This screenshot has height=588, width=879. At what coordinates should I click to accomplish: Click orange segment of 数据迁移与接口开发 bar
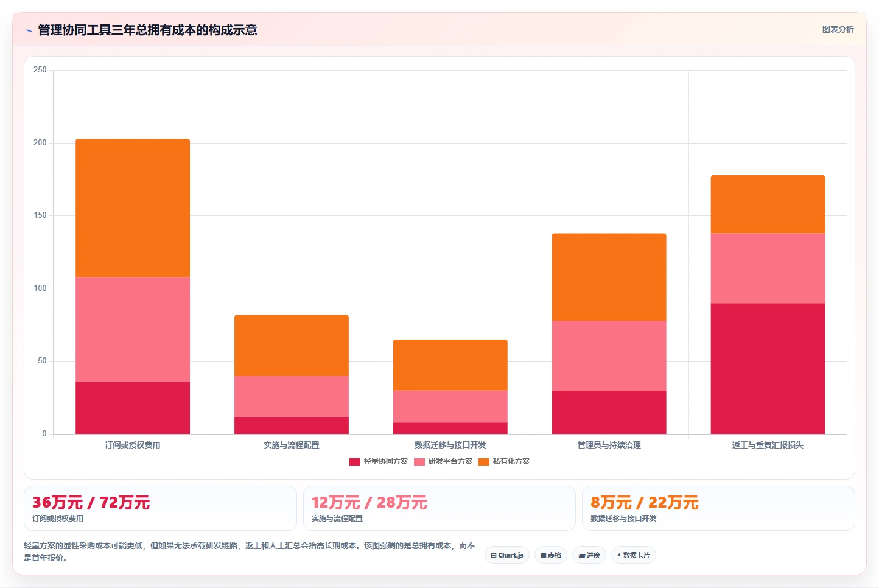pos(450,365)
